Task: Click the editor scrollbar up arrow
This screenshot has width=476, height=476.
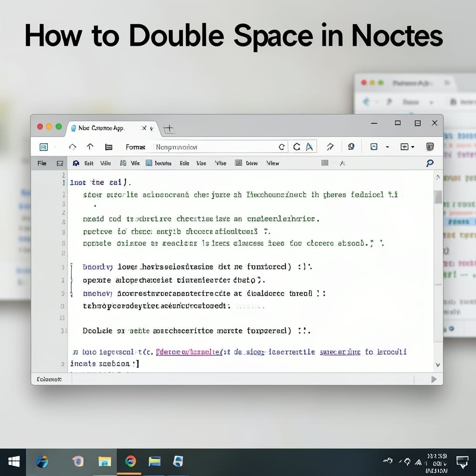Action: coord(438,177)
